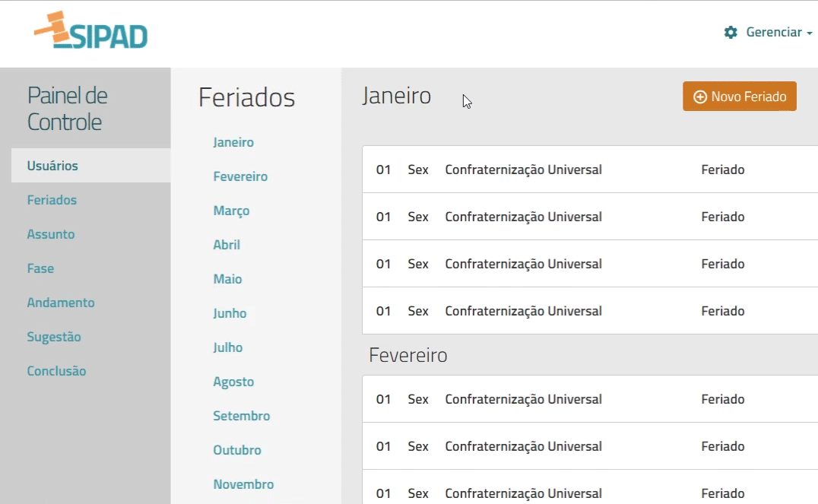This screenshot has width=818, height=504.
Task: Open Sugestão in the sidebar
Action: pos(54,337)
